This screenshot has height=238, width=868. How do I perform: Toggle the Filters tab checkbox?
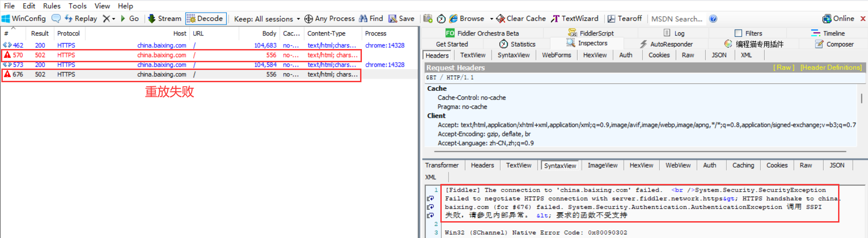click(x=738, y=33)
